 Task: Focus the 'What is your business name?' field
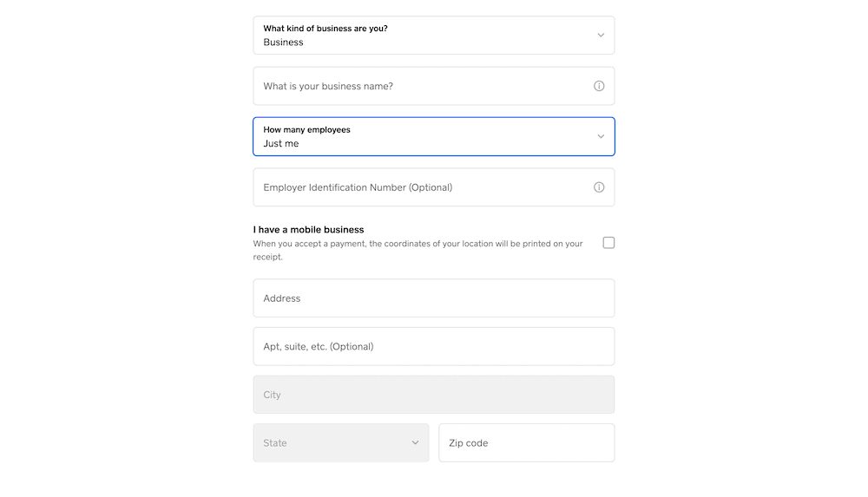pos(434,86)
